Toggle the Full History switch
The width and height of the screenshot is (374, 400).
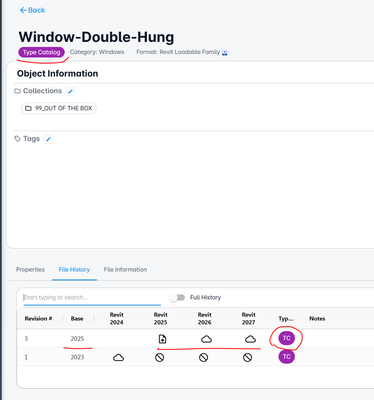pos(177,297)
